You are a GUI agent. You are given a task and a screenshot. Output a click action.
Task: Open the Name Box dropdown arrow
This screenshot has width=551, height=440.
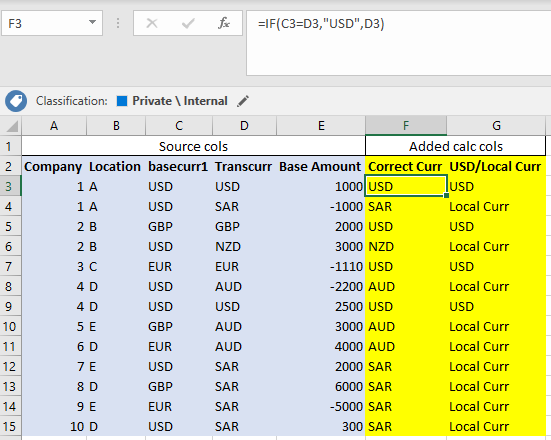click(92, 23)
